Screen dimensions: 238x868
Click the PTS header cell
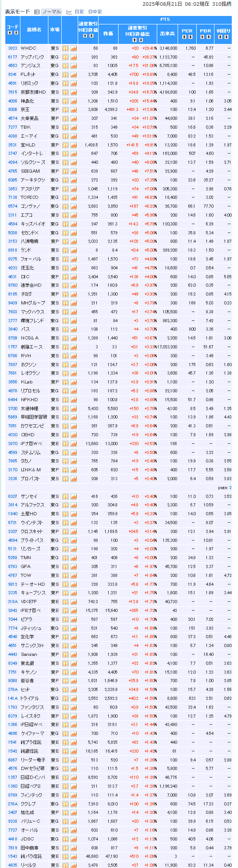(165, 20)
